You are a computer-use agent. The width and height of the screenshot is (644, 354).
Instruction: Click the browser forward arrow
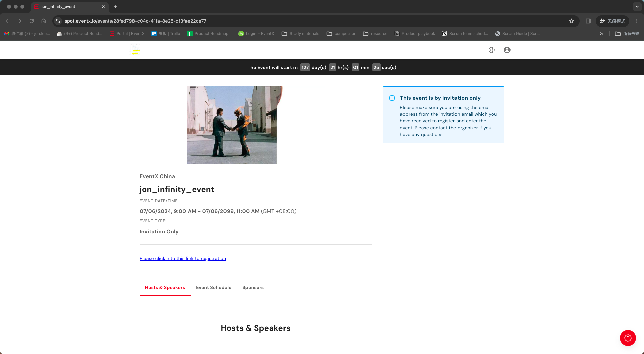[x=19, y=21]
